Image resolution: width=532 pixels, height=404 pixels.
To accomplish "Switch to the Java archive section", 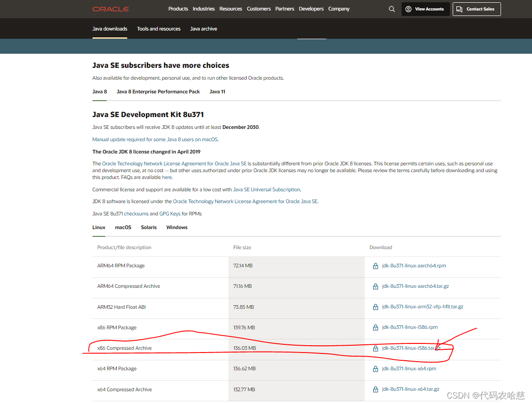I will pyautogui.click(x=203, y=28).
